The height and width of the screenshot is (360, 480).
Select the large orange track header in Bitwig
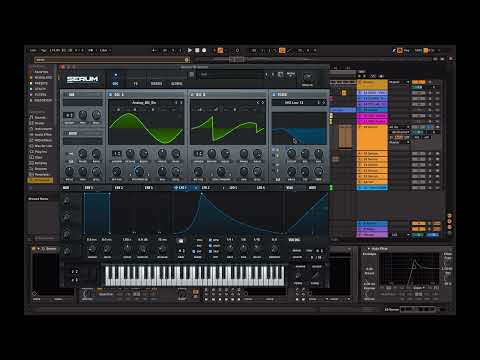(372, 137)
